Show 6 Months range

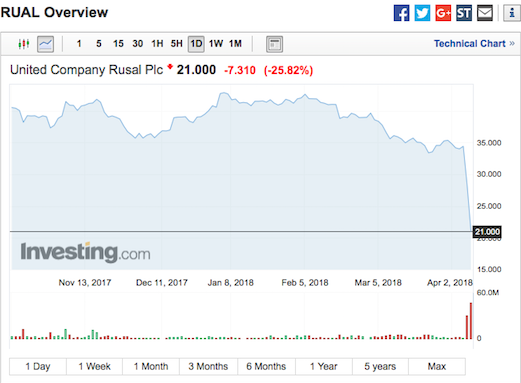pos(266,367)
